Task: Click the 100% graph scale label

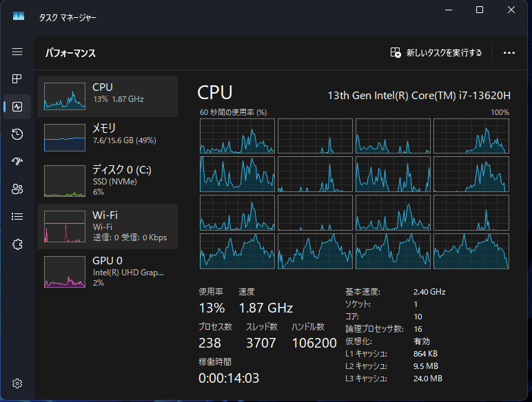Action: point(500,112)
